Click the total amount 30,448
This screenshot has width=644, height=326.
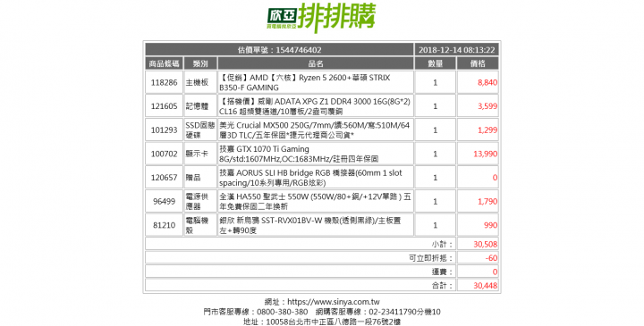pyautogui.click(x=485, y=286)
